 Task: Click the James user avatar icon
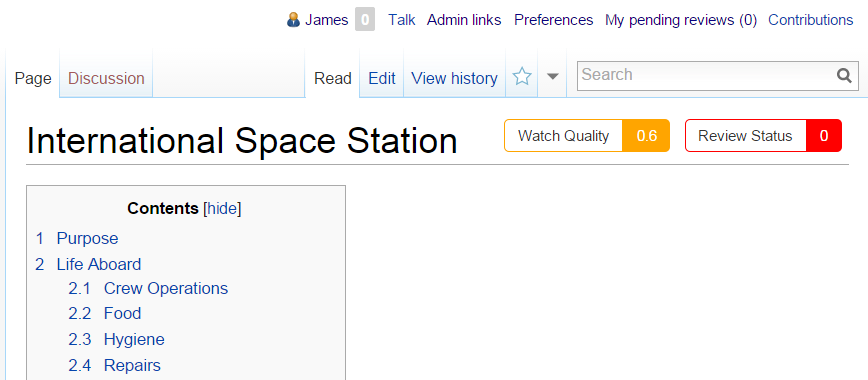pyautogui.click(x=293, y=20)
